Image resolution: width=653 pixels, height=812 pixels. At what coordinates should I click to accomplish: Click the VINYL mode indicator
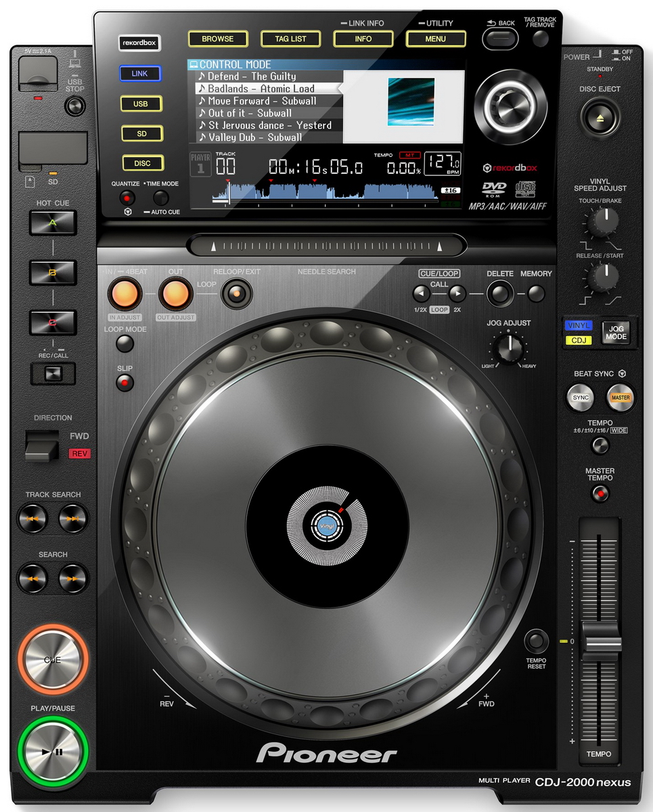(x=579, y=325)
